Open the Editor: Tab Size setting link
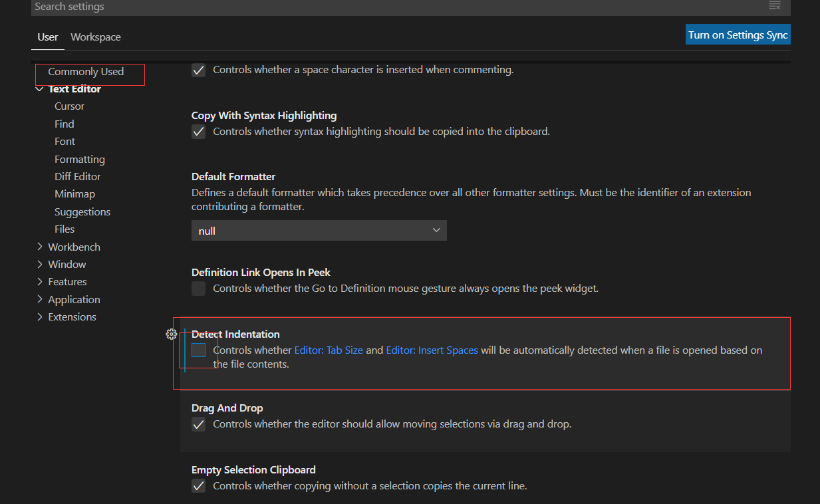Image resolution: width=820 pixels, height=504 pixels. click(329, 349)
